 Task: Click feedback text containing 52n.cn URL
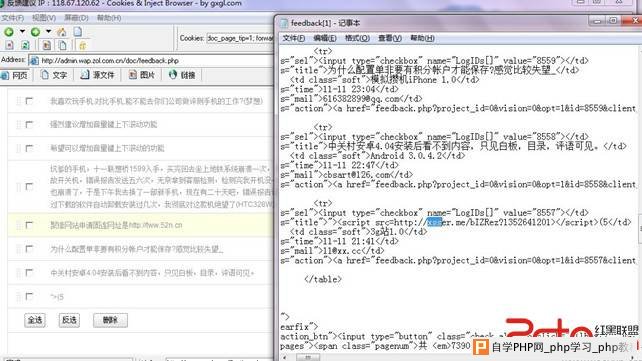coord(116,225)
